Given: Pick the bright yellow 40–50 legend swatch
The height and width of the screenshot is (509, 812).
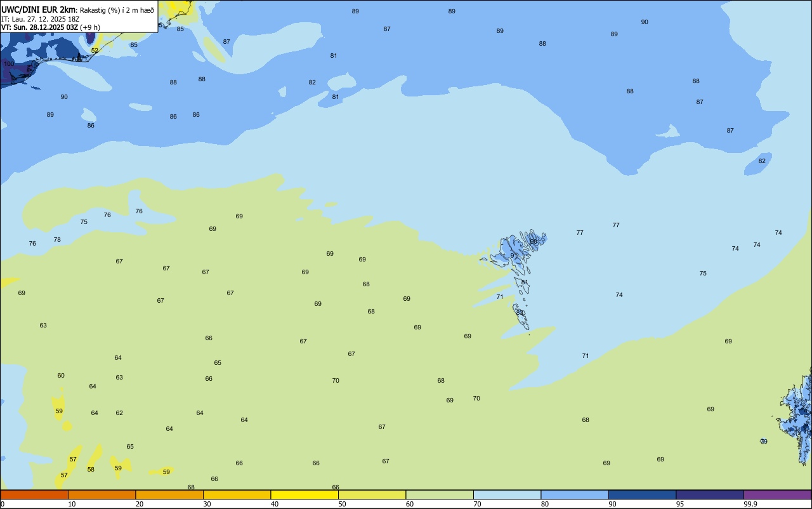Looking at the screenshot, I should coord(304,494).
